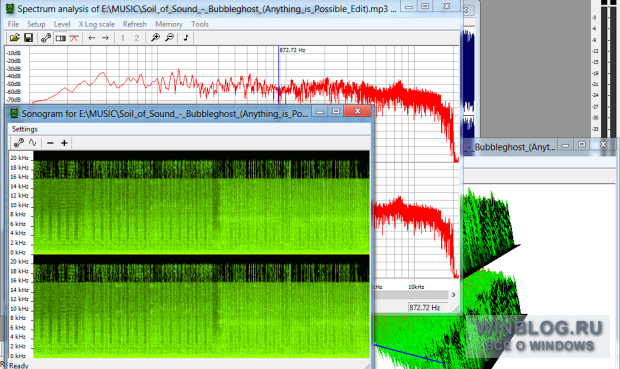
Task: Open the Level menu
Action: click(x=62, y=24)
